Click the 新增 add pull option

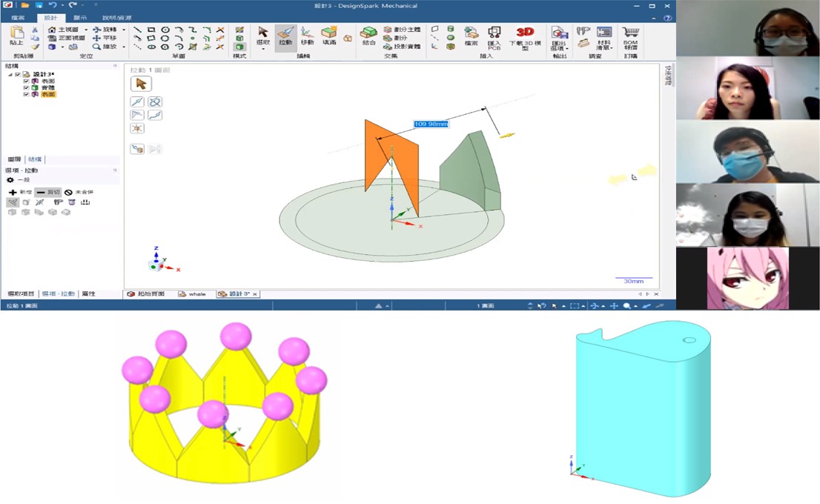pyautogui.click(x=15, y=192)
